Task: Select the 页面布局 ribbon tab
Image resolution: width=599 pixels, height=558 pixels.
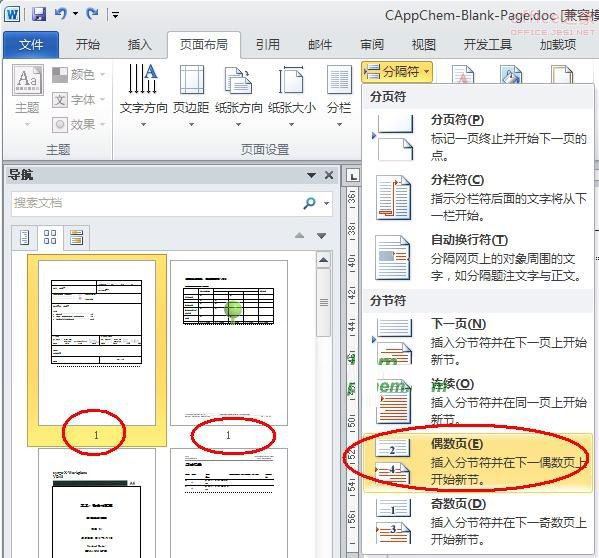Action: click(204, 45)
